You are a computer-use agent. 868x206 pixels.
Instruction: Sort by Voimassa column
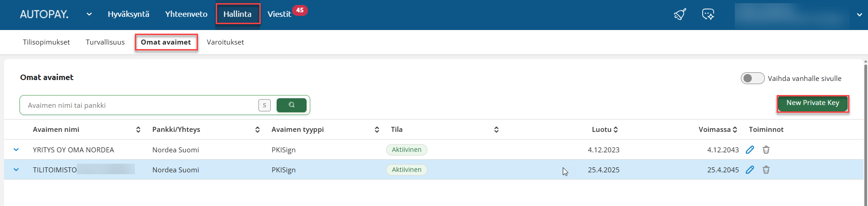tap(734, 130)
